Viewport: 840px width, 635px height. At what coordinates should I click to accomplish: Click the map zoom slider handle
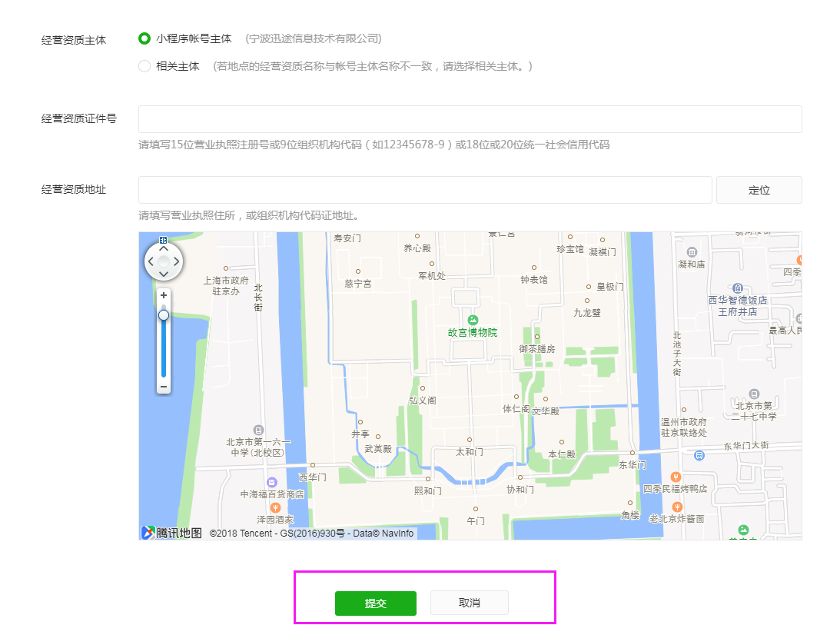pyautogui.click(x=164, y=315)
